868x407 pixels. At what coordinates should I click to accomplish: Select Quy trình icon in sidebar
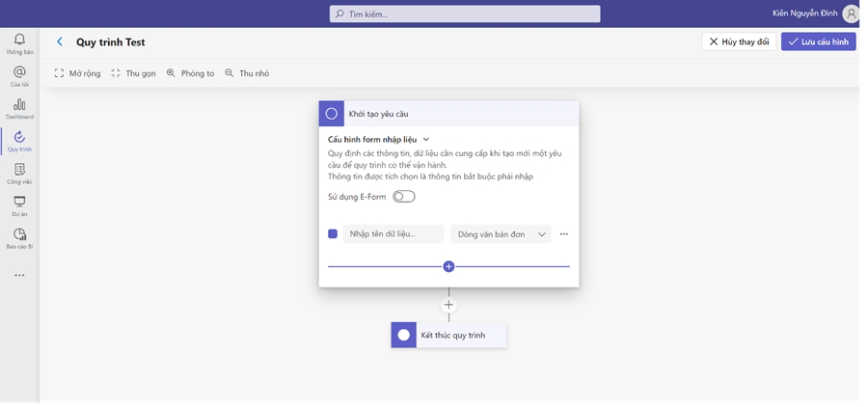click(19, 141)
